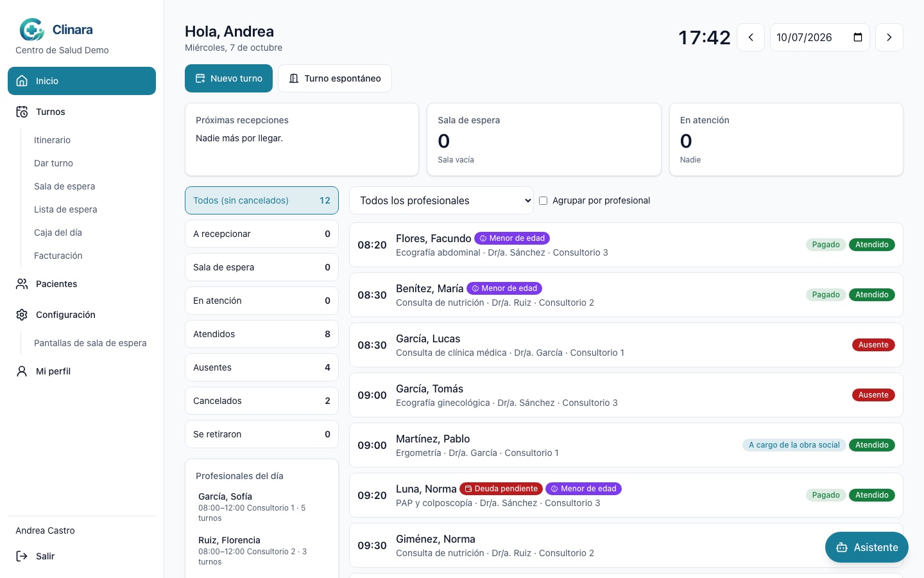This screenshot has height=578, width=924.
Task: Click the people icon beside Pacientes
Action: tap(22, 284)
